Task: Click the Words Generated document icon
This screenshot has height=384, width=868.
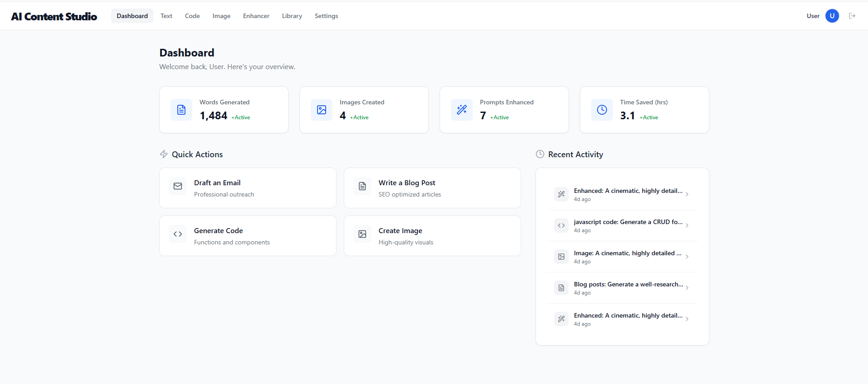Action: click(181, 110)
